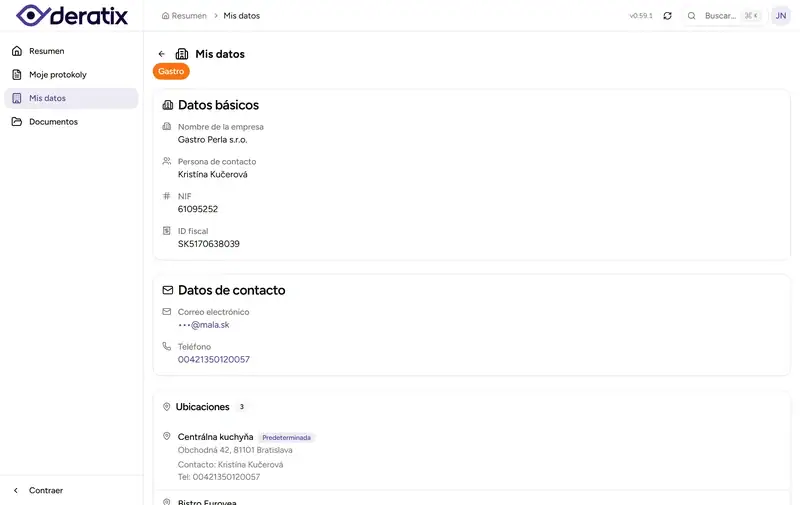Click the Documentos folder icon
This screenshot has height=505, width=800.
[17, 122]
